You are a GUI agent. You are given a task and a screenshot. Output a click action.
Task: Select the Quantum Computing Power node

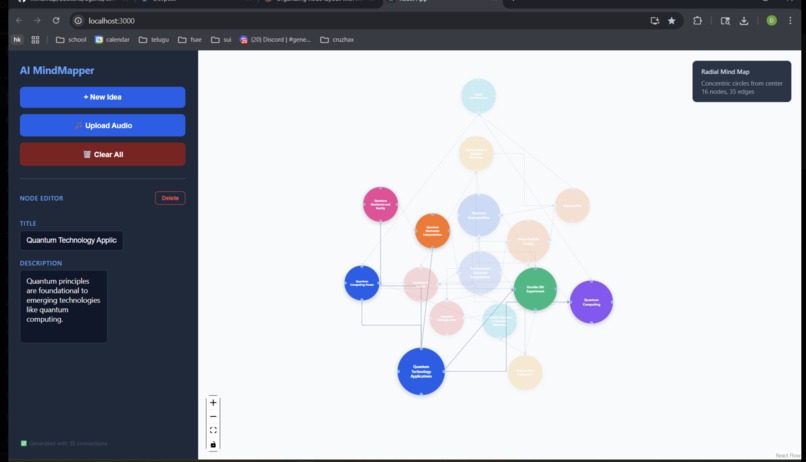(362, 283)
